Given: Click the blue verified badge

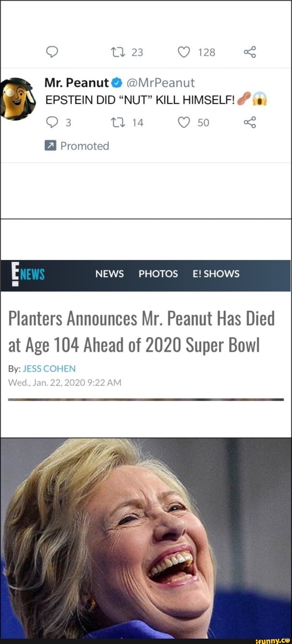Looking at the screenshot, I should coord(117,83).
